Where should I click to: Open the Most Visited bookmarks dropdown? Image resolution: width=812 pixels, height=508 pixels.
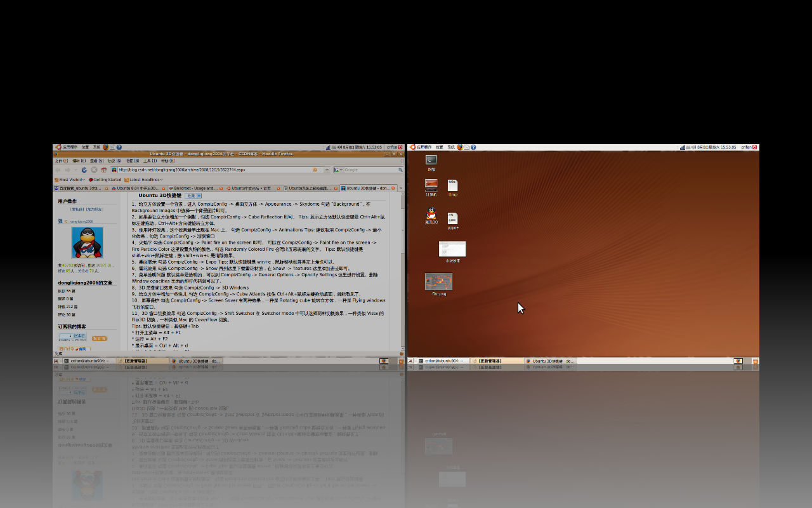70,180
